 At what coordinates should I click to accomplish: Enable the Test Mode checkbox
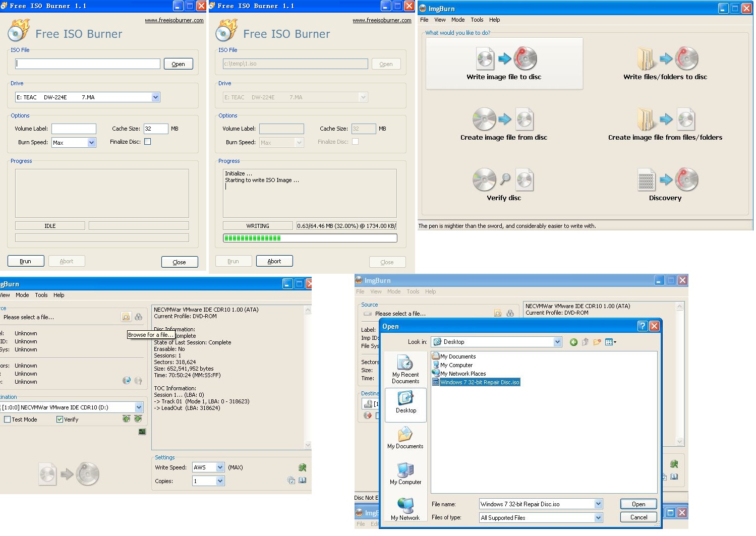(x=7, y=419)
